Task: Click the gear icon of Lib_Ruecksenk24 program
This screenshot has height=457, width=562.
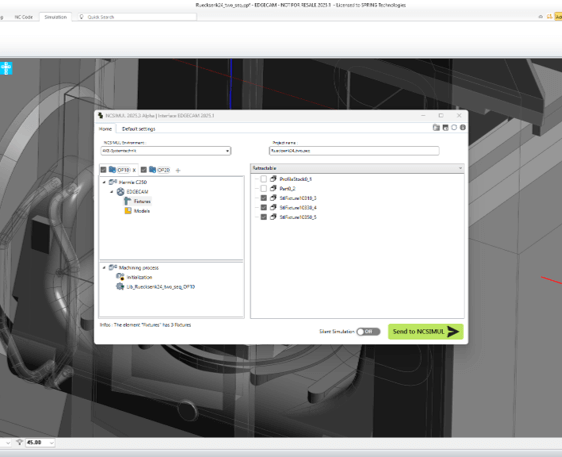Action: click(x=120, y=286)
